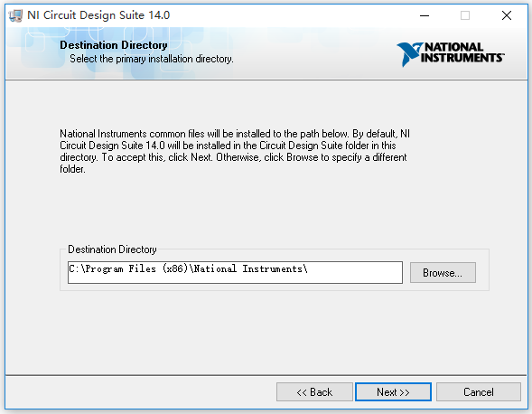Click the bold Destination Directory heading
Viewport: 532px width, 414px height.
[114, 45]
